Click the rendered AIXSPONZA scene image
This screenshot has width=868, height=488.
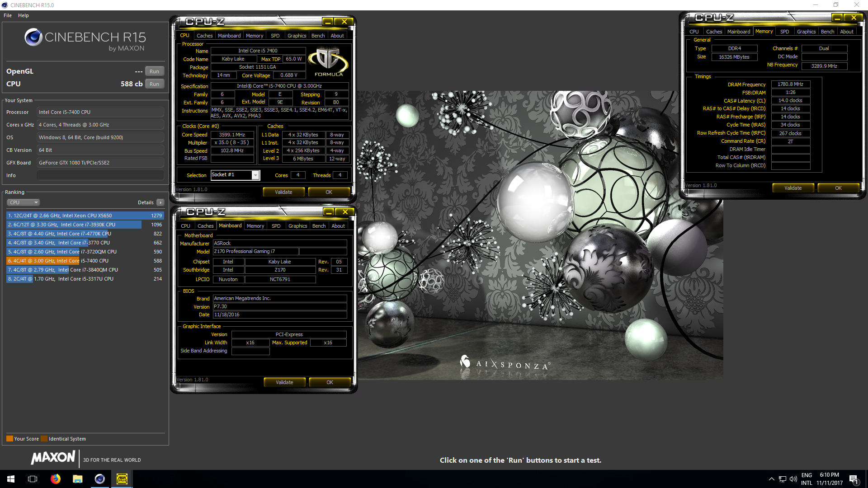[540, 235]
